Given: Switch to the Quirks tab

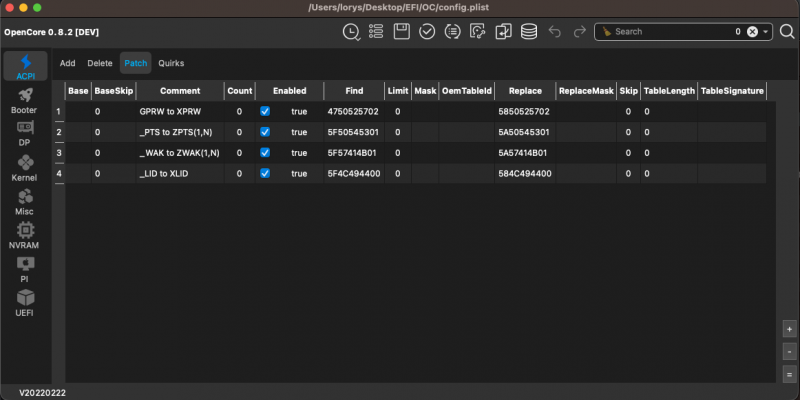Looking at the screenshot, I should (171, 63).
